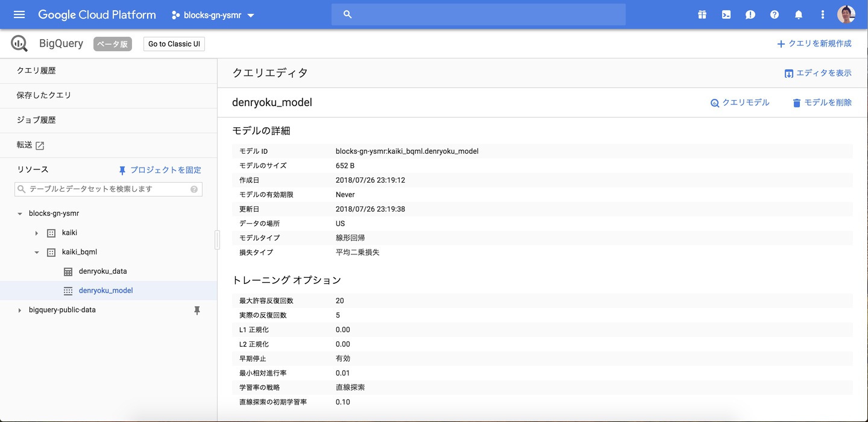Open the notifications bell
Viewport: 868px width, 422px height.
tap(799, 14)
